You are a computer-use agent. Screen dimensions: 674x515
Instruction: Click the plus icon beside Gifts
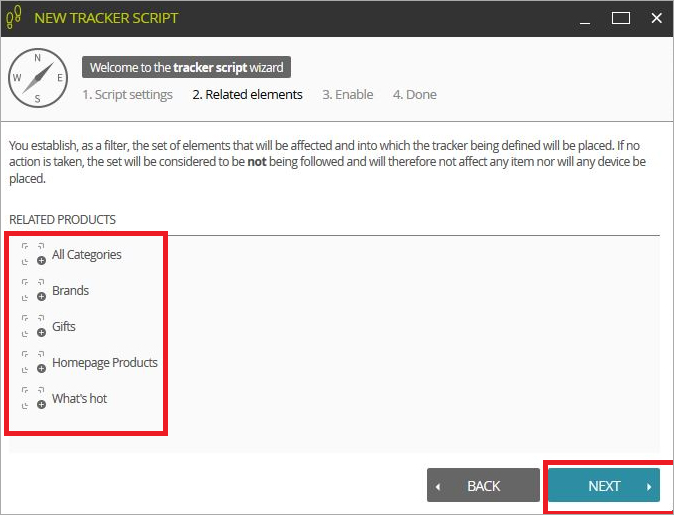[41, 333]
